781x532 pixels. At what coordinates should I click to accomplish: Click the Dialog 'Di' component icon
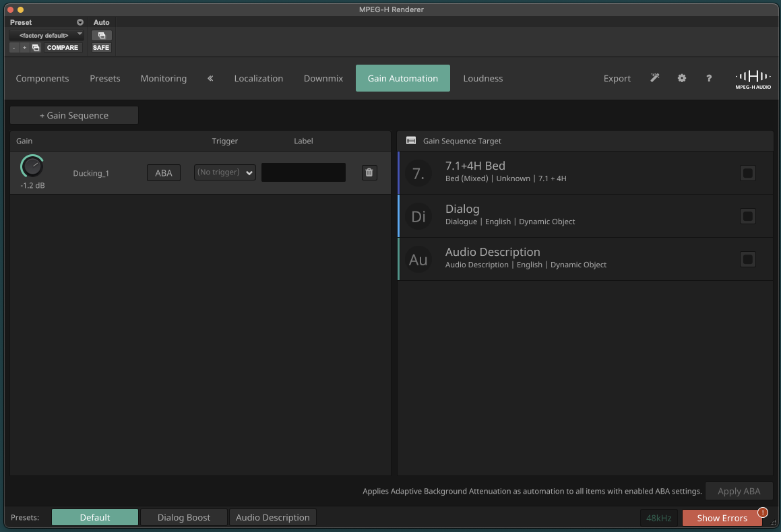pyautogui.click(x=418, y=216)
